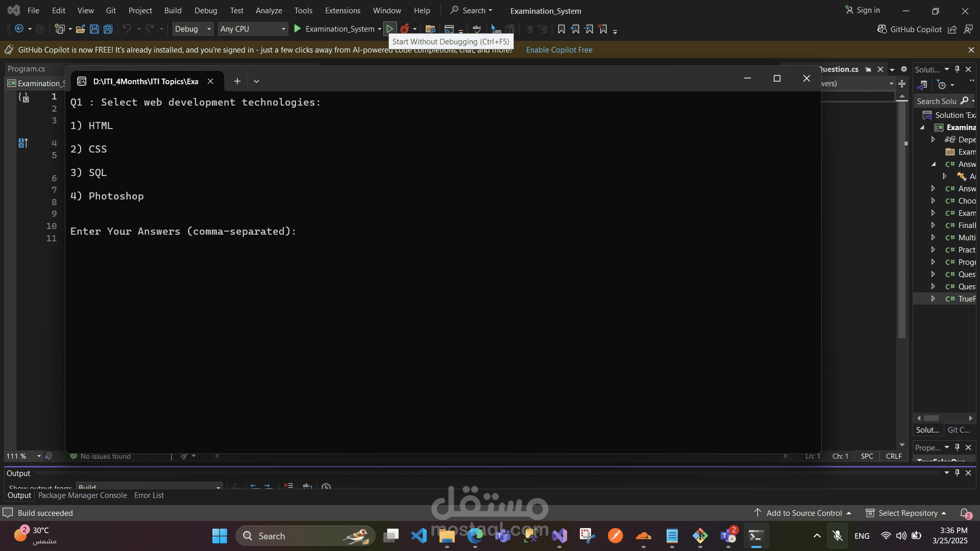
Task: Click Start Without Debugging button
Action: (x=390, y=29)
